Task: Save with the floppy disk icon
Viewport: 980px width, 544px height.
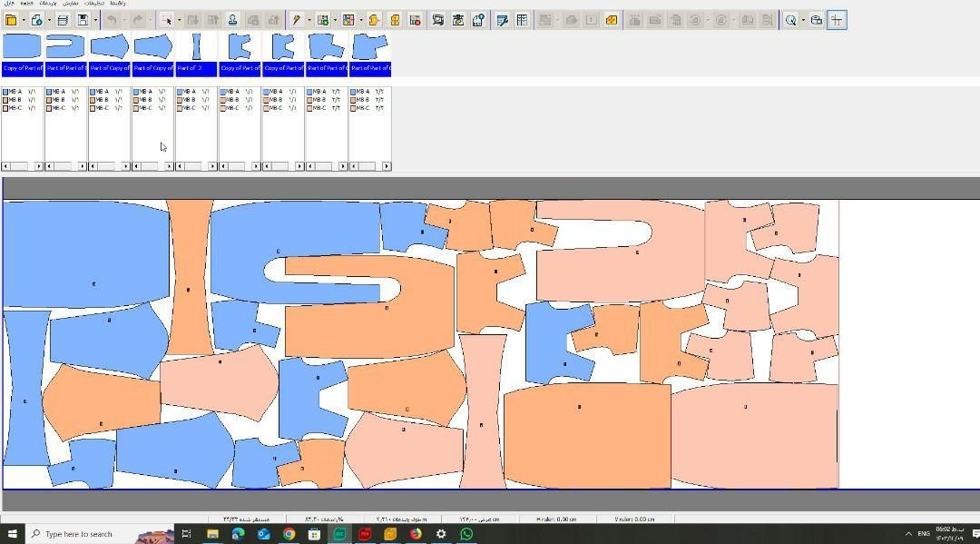Action: pyautogui.click(x=83, y=20)
